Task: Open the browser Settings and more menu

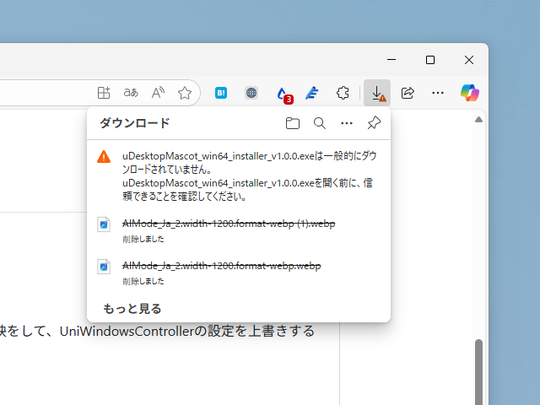Action: [438, 93]
